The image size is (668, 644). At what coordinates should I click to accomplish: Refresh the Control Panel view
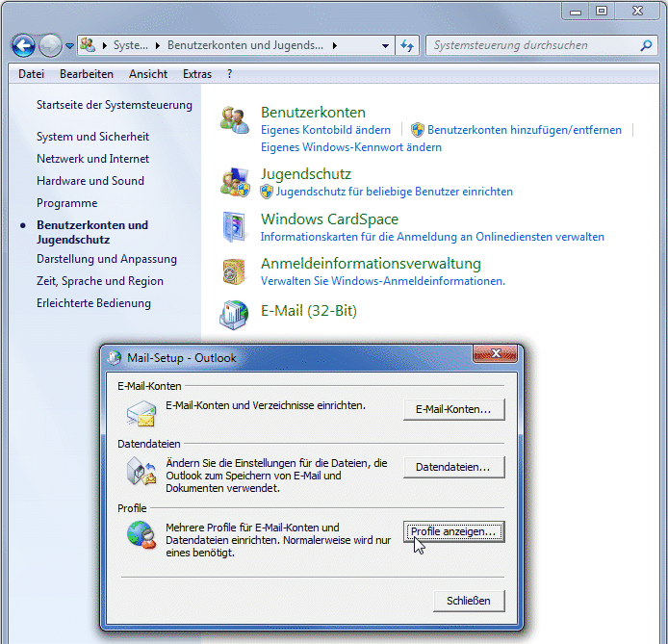coord(407,45)
